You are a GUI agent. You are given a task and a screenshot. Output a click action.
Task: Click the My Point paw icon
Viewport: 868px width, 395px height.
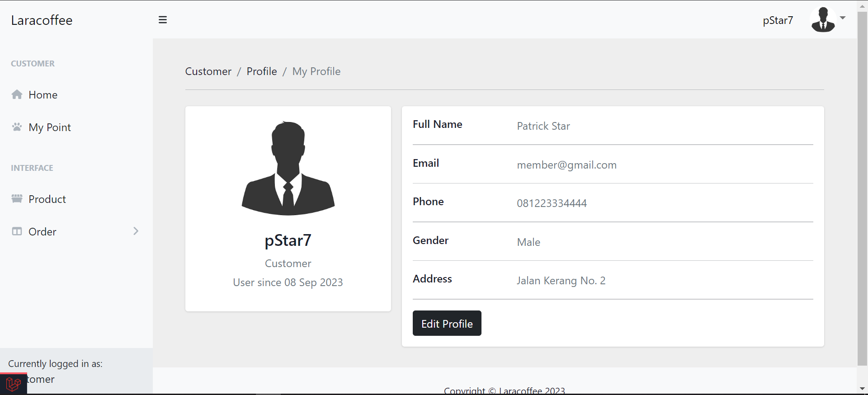point(17,127)
